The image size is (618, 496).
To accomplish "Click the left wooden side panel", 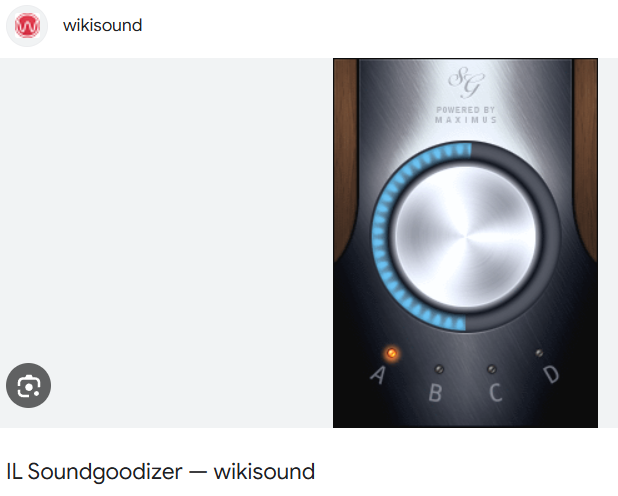I will click(x=345, y=158).
